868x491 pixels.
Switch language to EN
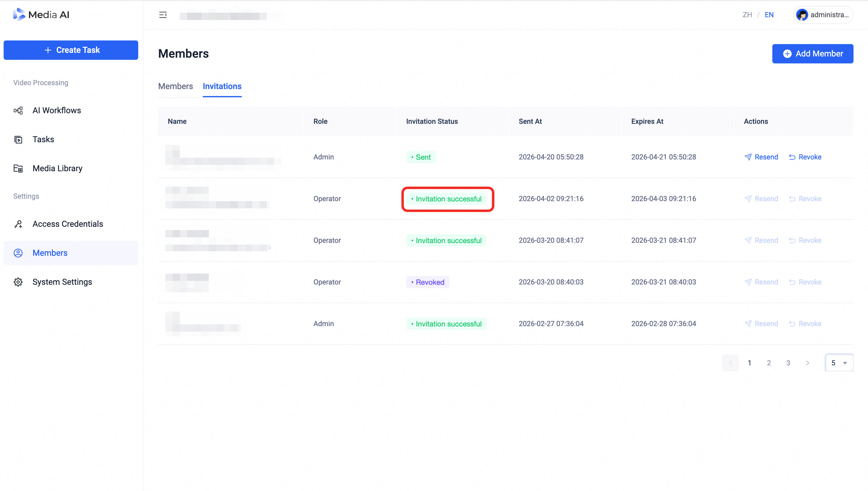(769, 15)
